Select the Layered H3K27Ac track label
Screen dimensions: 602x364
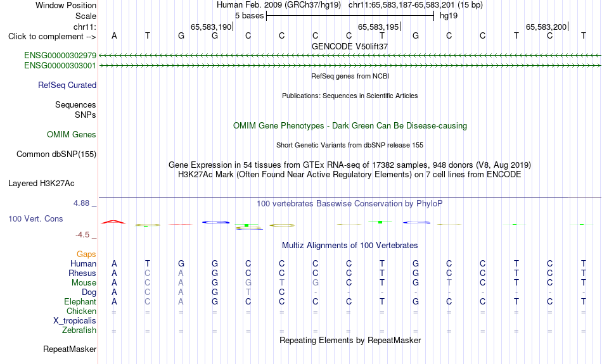point(41,184)
